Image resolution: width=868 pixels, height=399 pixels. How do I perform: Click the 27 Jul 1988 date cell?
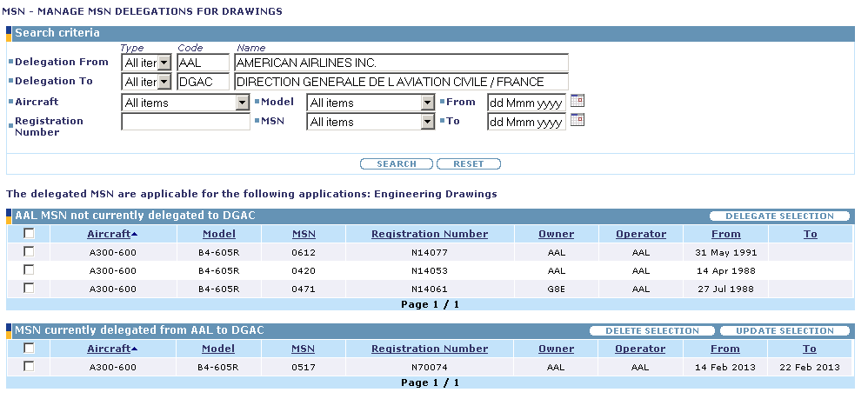pyautogui.click(x=725, y=289)
